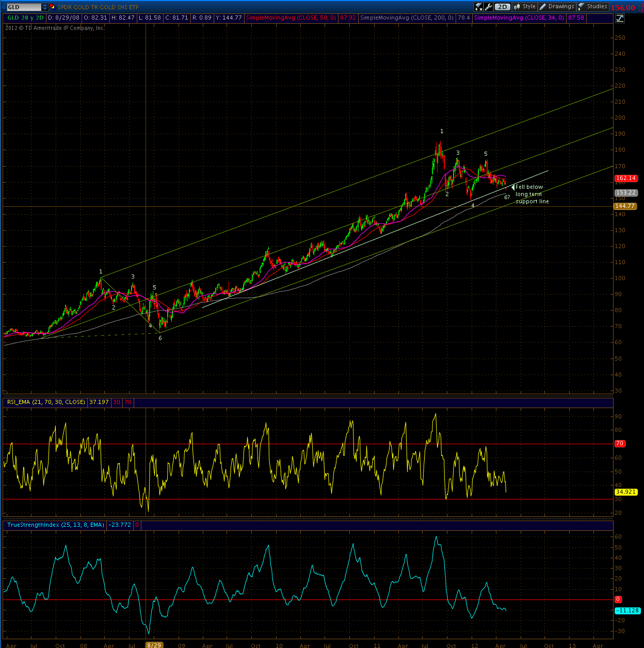Screen dimensions: 644x648
Task: Click the 2D aggregation button
Action: tap(502, 7)
